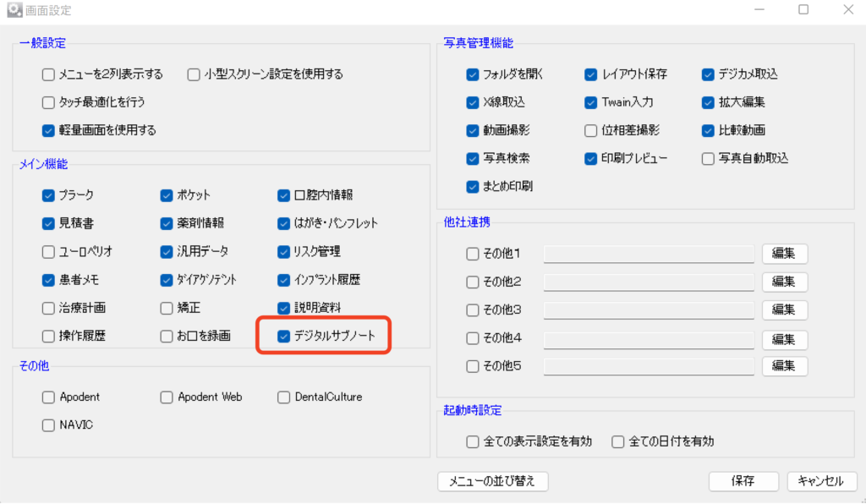
Task: Enable the Apodent Web checkbox
Action: pos(167,397)
